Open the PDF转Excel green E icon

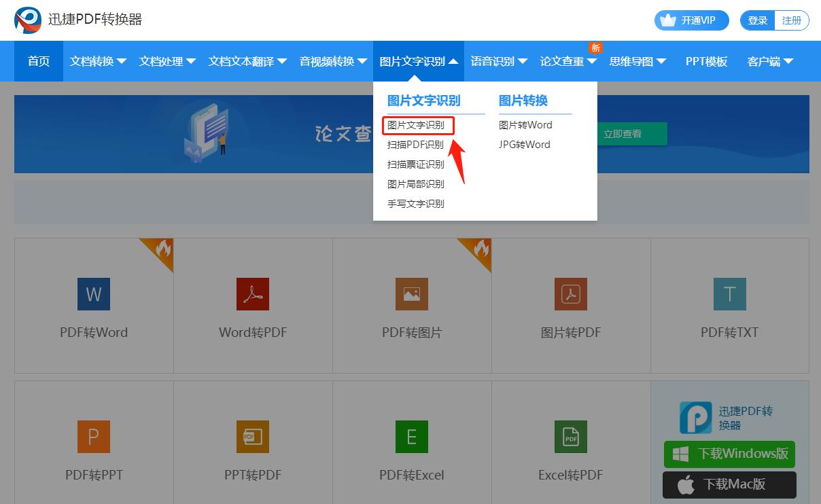coord(411,437)
